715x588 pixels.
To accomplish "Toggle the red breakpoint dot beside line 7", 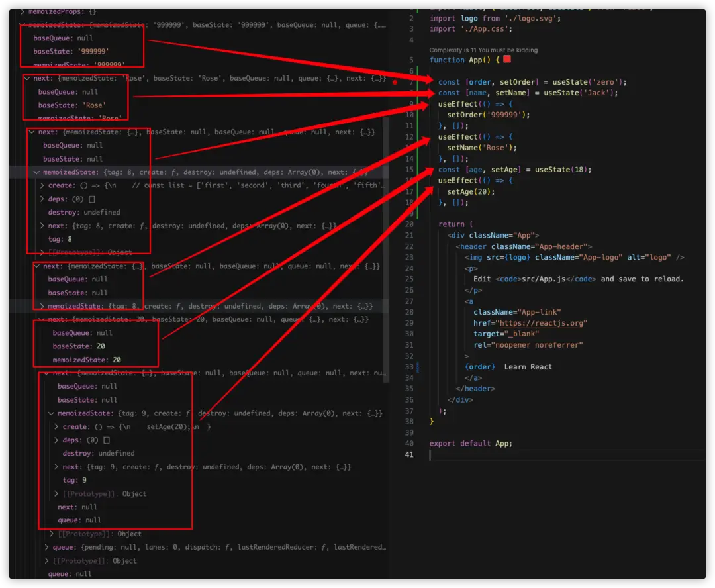I will (x=395, y=83).
